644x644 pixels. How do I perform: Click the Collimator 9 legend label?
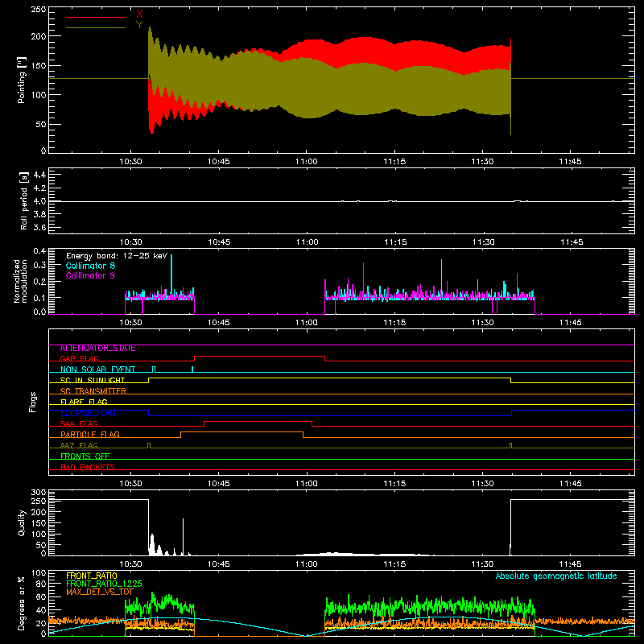click(x=90, y=275)
